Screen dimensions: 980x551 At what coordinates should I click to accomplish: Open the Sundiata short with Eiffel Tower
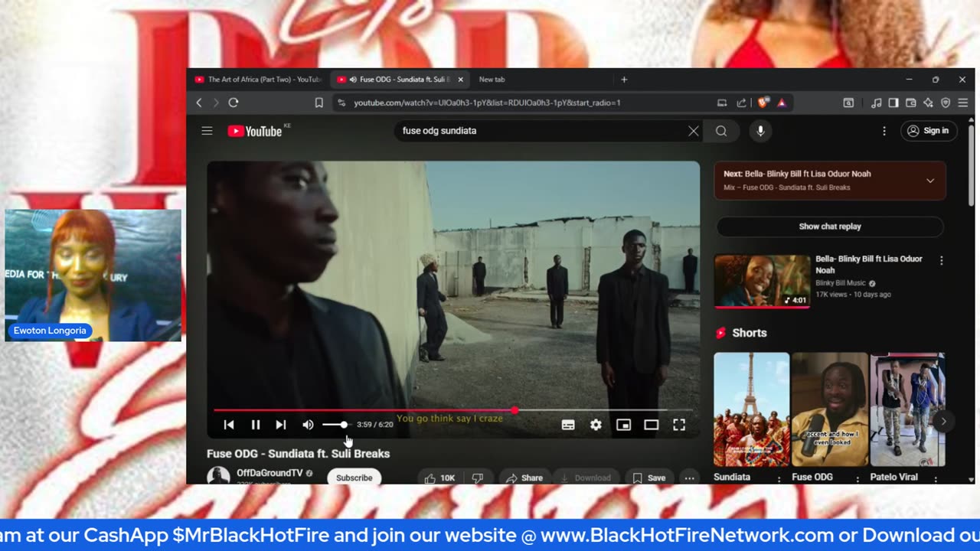751,409
